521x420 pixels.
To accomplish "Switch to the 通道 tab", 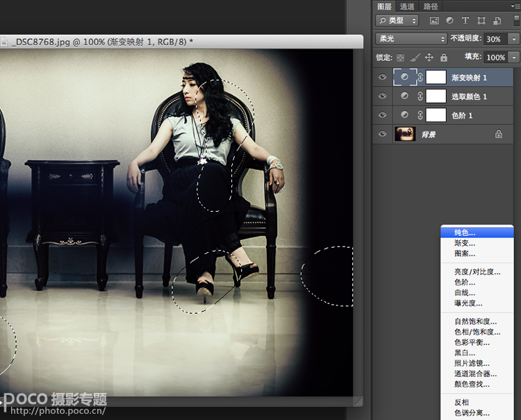I will pos(407,6).
